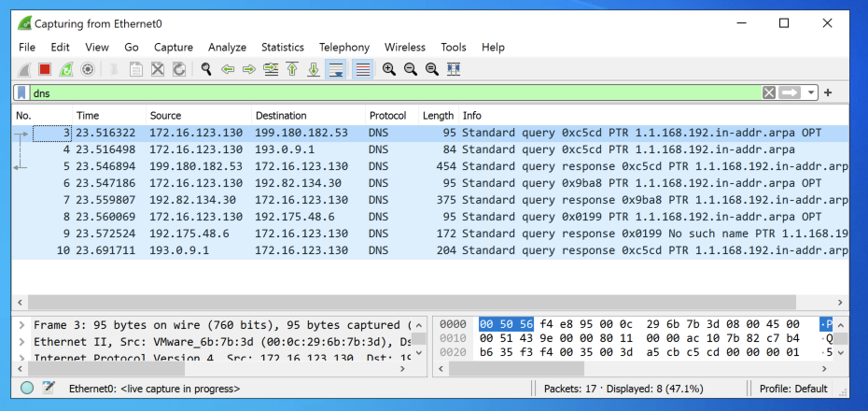Open the Edit menu
The image size is (868, 411).
[x=61, y=47]
